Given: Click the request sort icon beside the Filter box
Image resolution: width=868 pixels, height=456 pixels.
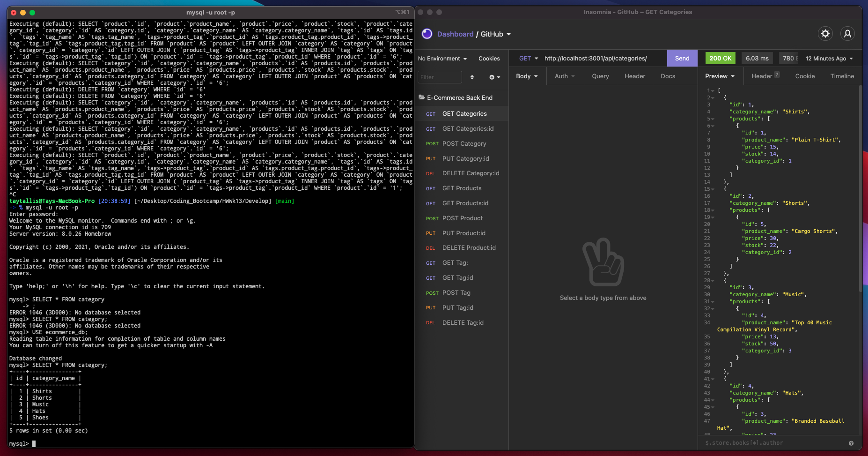Looking at the screenshot, I should 472,77.
